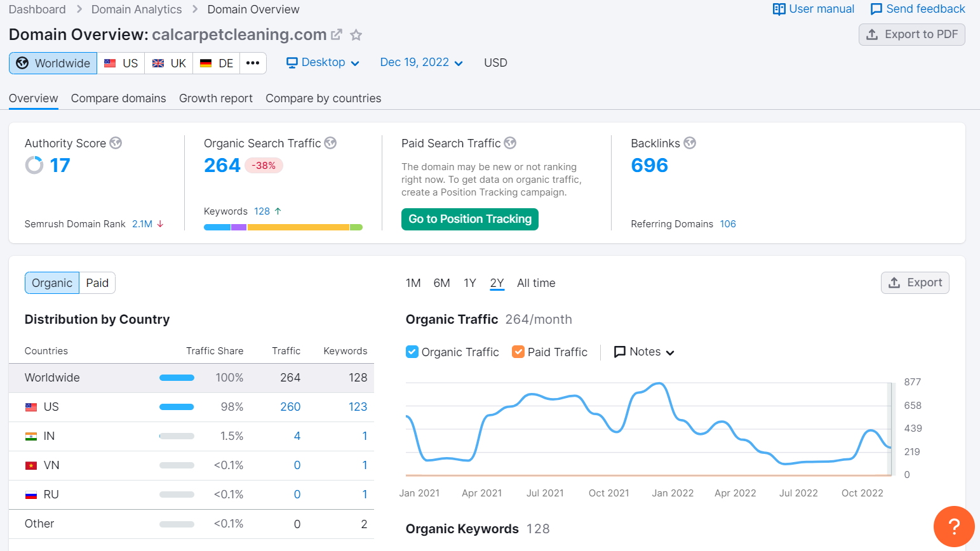The height and width of the screenshot is (551, 980).
Task: Select the Paid toggle button
Action: pyautogui.click(x=97, y=283)
